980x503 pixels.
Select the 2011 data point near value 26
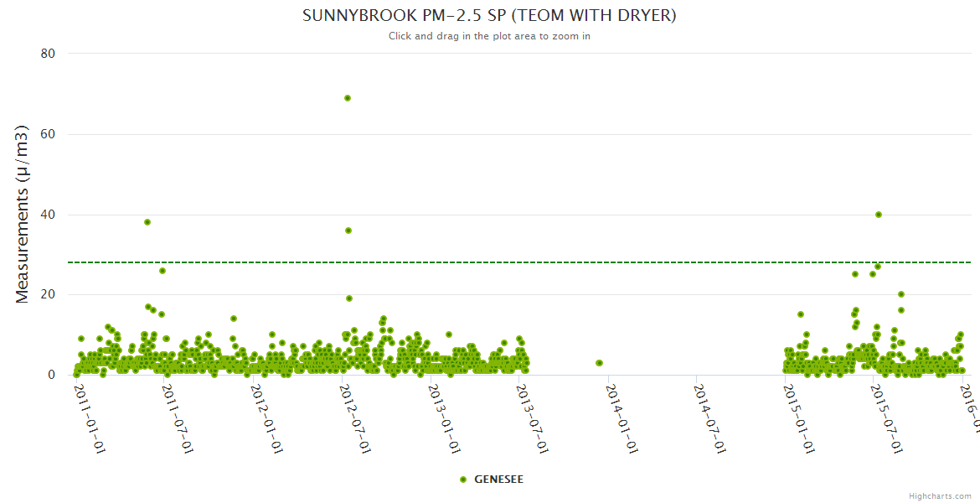[x=162, y=271]
